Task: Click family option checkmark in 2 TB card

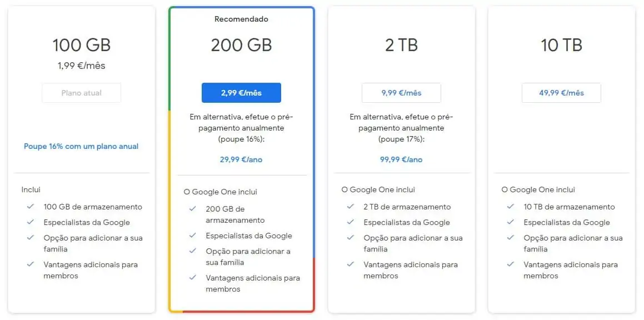Action: coord(351,238)
